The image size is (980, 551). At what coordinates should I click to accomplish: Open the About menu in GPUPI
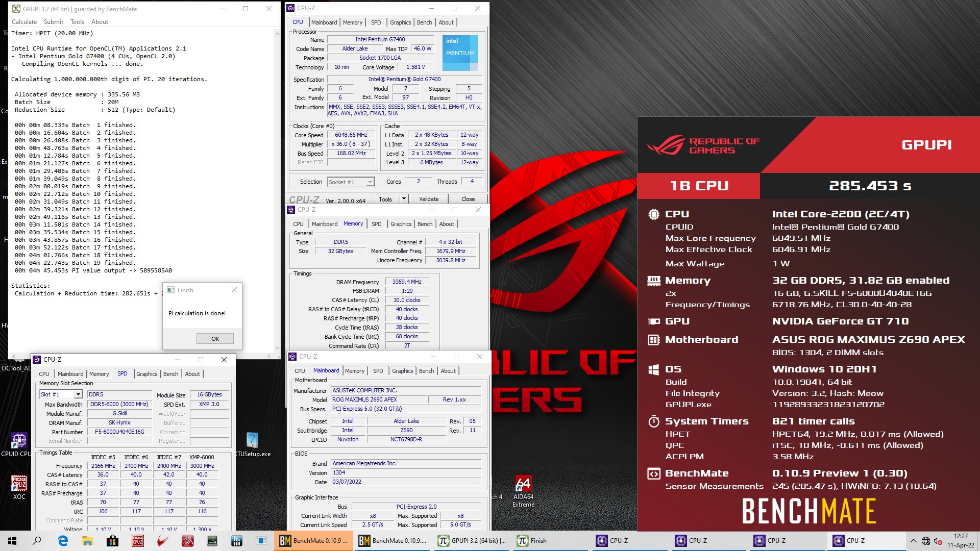100,22
